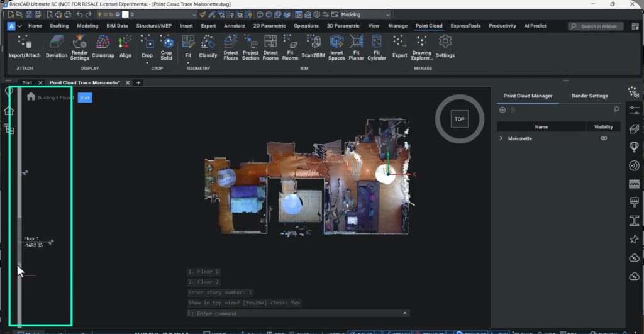
Task: Click the Undo arrow in quick access toolbar
Action: pos(79,14)
